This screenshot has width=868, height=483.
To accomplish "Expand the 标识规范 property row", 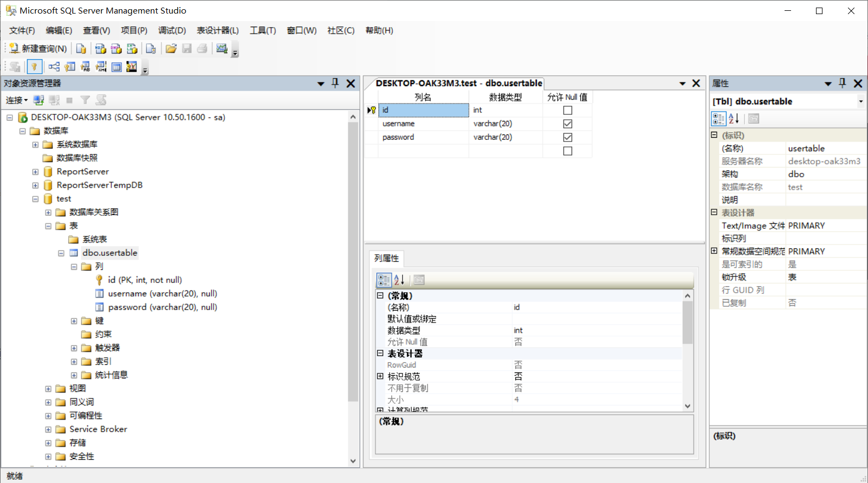I will [380, 376].
